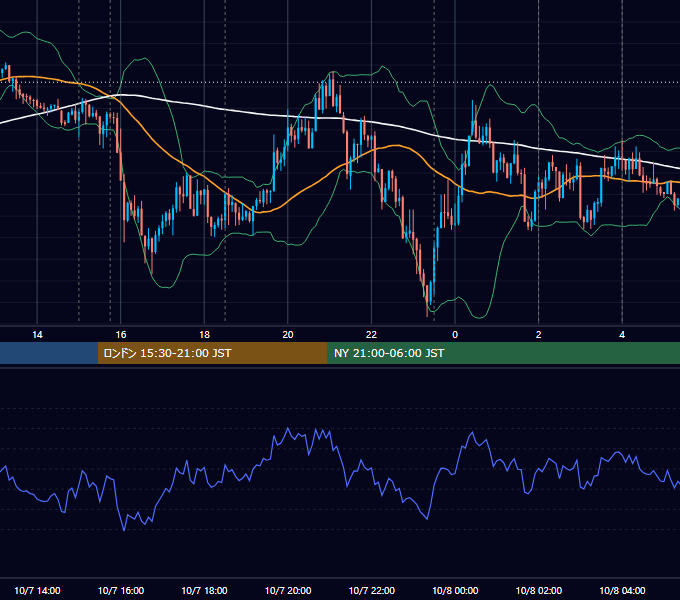Click the '10/8 02:00' date label

tap(539, 590)
